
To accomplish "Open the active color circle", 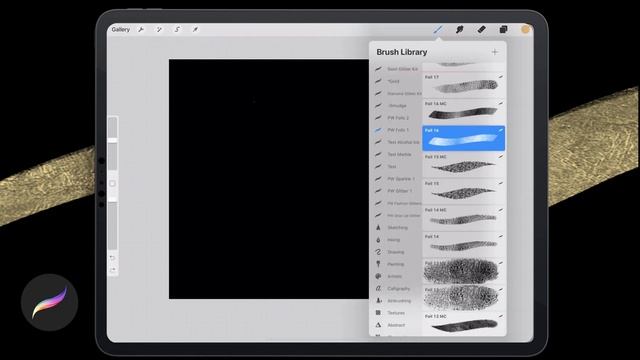I will (525, 29).
